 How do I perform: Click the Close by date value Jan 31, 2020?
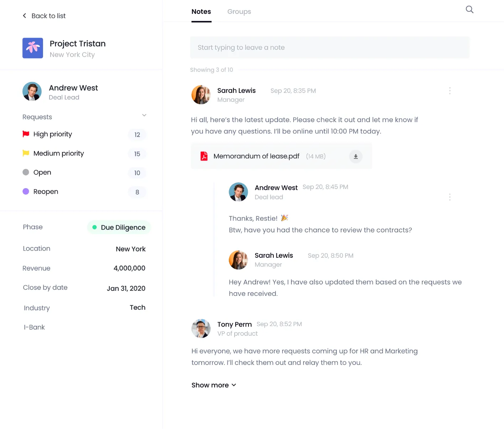(126, 288)
